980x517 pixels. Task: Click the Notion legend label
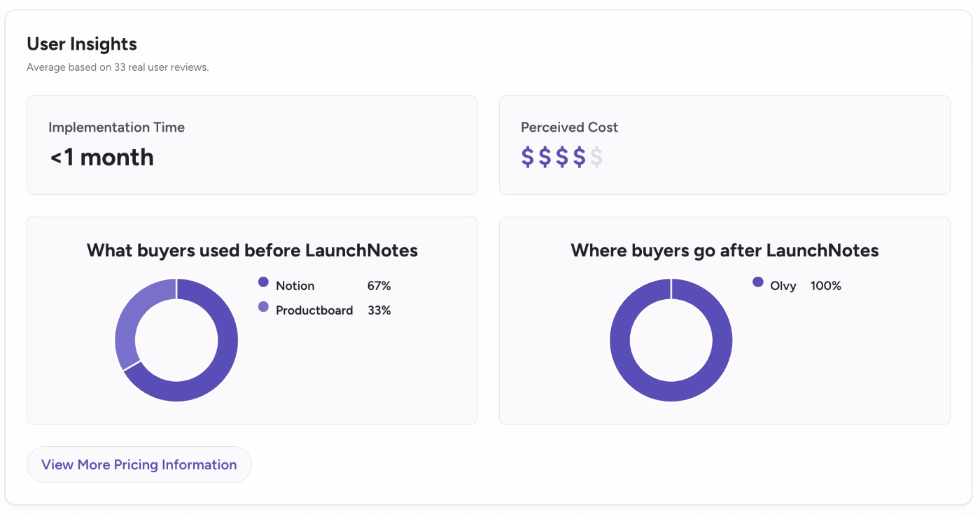[295, 286]
